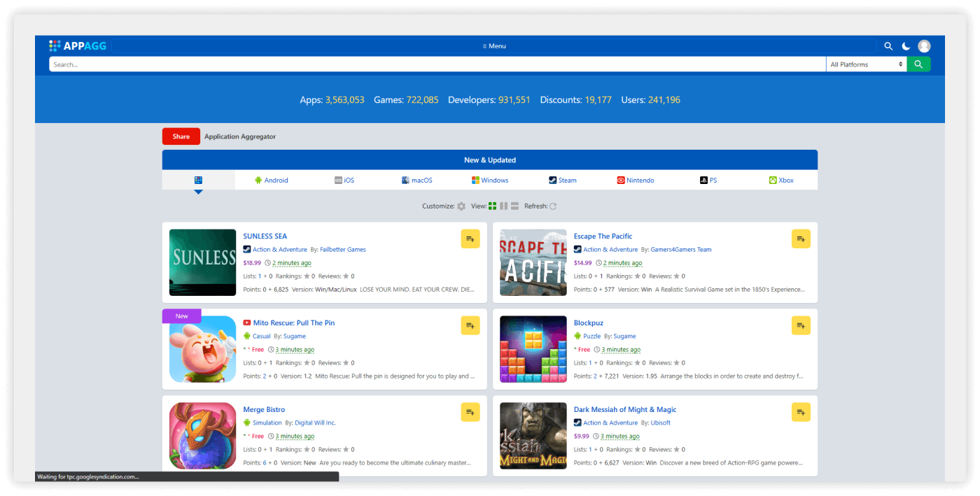Switch to the macOS tab

click(x=417, y=180)
